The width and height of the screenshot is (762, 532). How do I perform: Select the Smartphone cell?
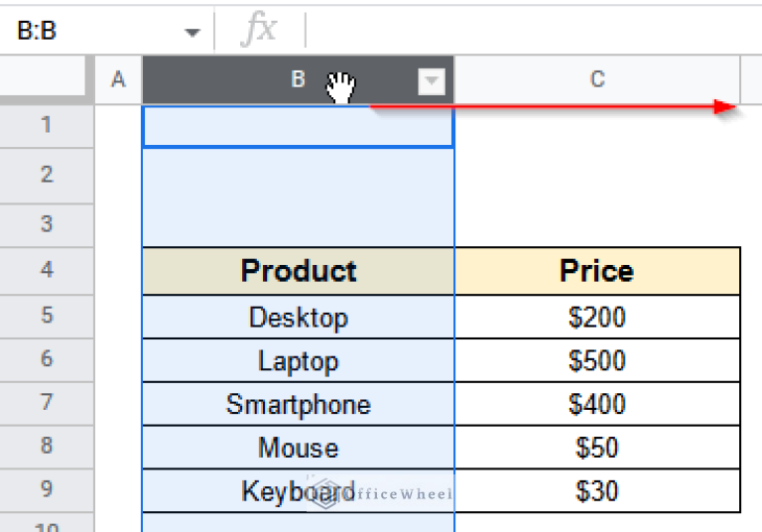point(299,404)
